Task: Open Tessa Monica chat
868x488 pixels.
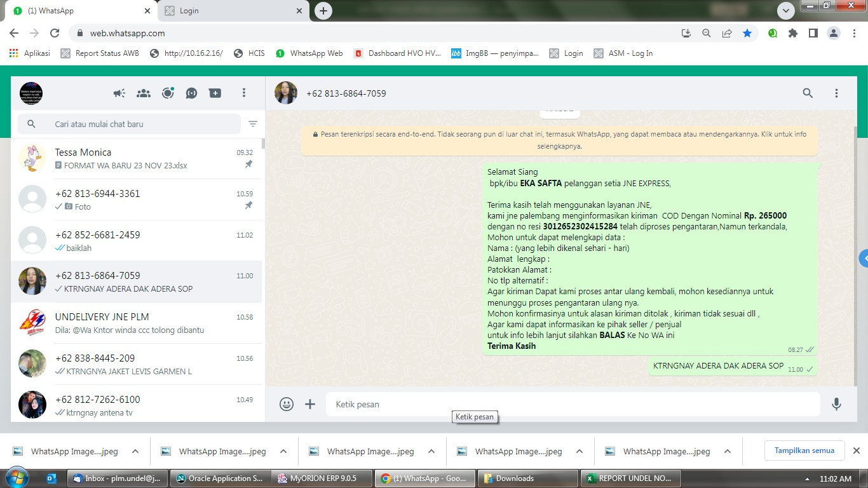Action: coord(136,158)
